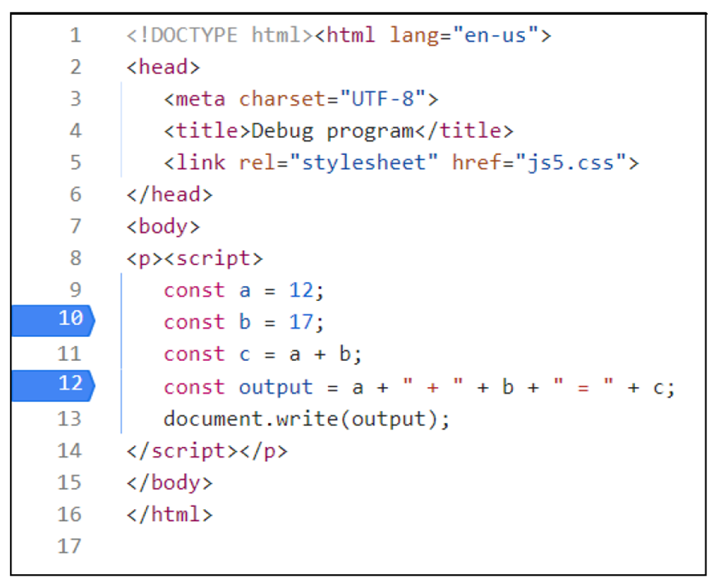Click the closing html tag on line 16
Image resolution: width=721 pixels, height=588 pixels.
point(169,514)
